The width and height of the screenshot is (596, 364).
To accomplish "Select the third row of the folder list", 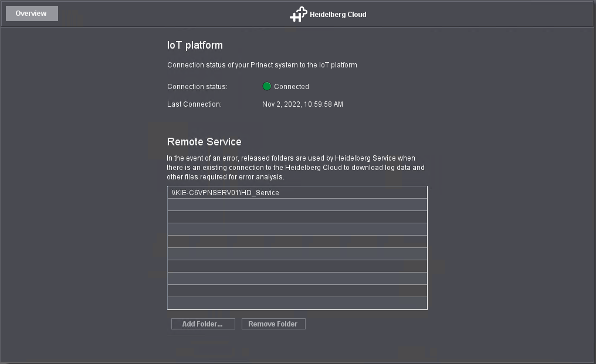I will [x=297, y=217].
